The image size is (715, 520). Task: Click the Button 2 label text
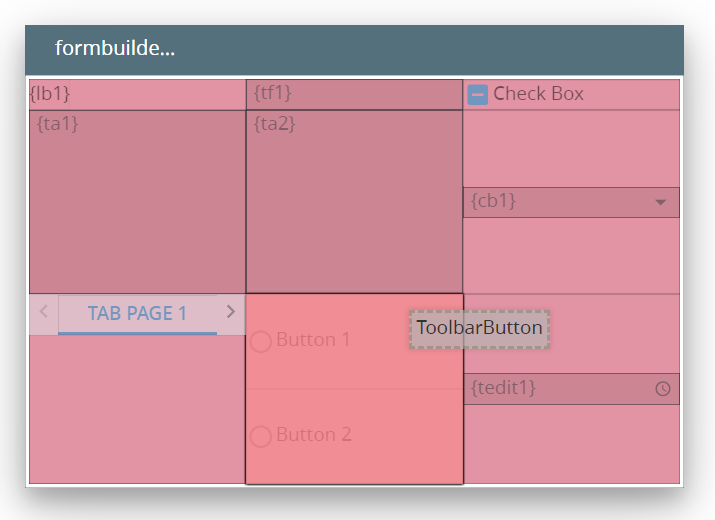tap(313, 435)
